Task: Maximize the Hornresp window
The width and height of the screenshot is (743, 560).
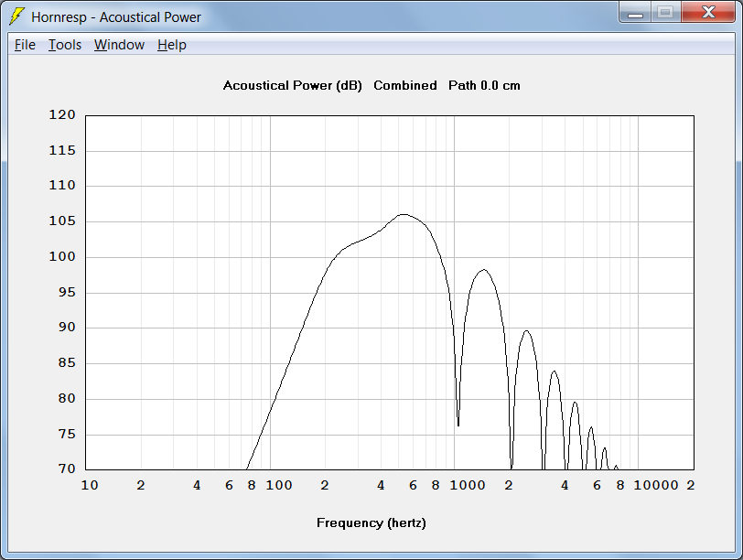Action: coord(666,12)
